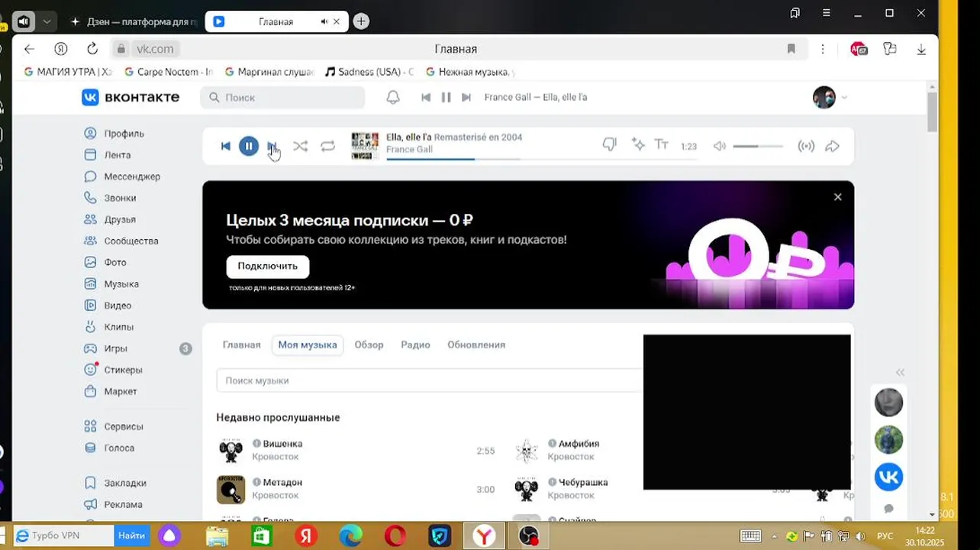980x550 pixels.
Task: Play the Амфибия track
Action: [x=526, y=451]
